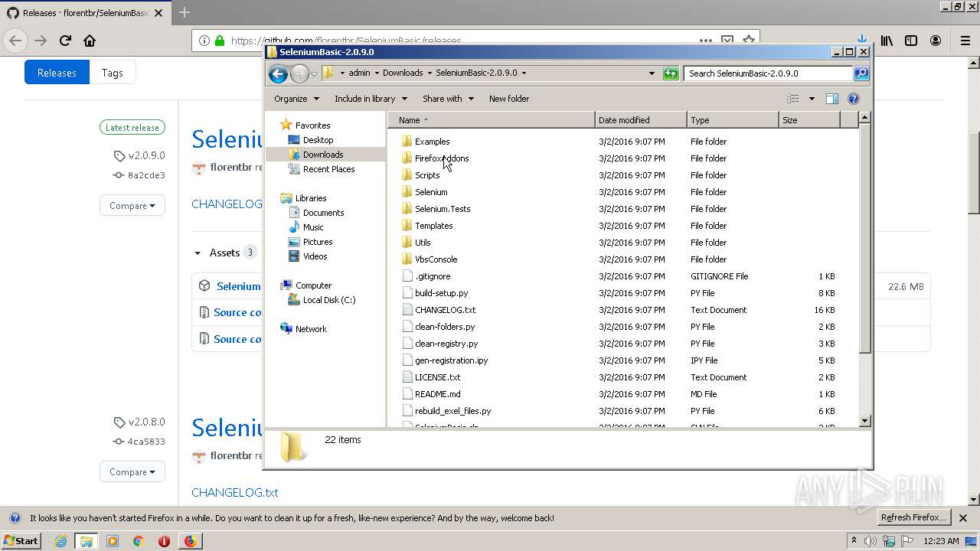Sort files by the Name column
The width and height of the screenshot is (980, 551).
click(x=492, y=120)
